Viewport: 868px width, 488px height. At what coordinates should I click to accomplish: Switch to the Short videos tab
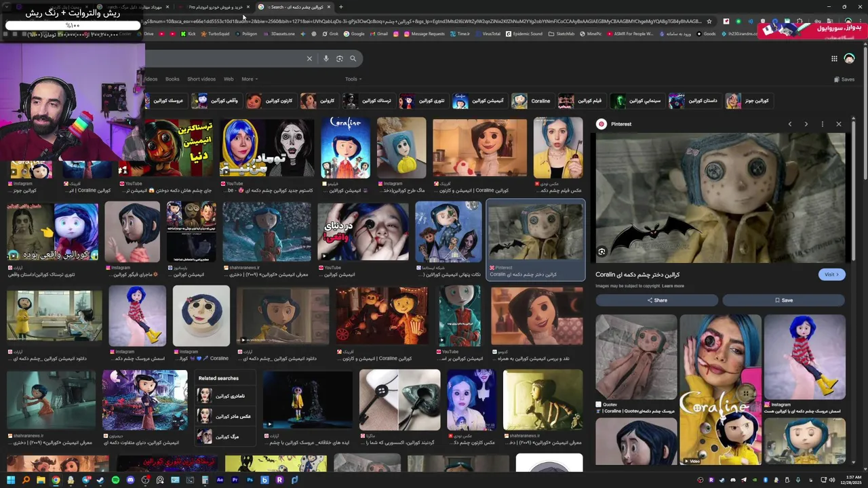pos(201,79)
